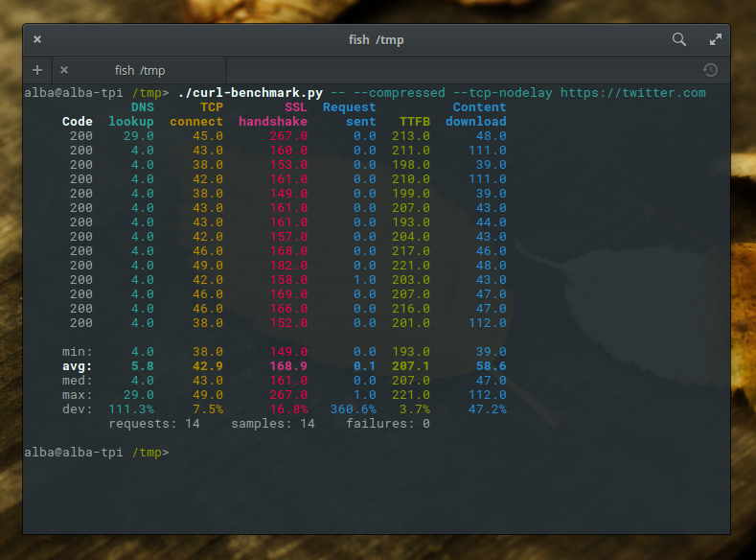This screenshot has width=756, height=560.
Task: Click the 'lookup' header word
Action: 131,122
